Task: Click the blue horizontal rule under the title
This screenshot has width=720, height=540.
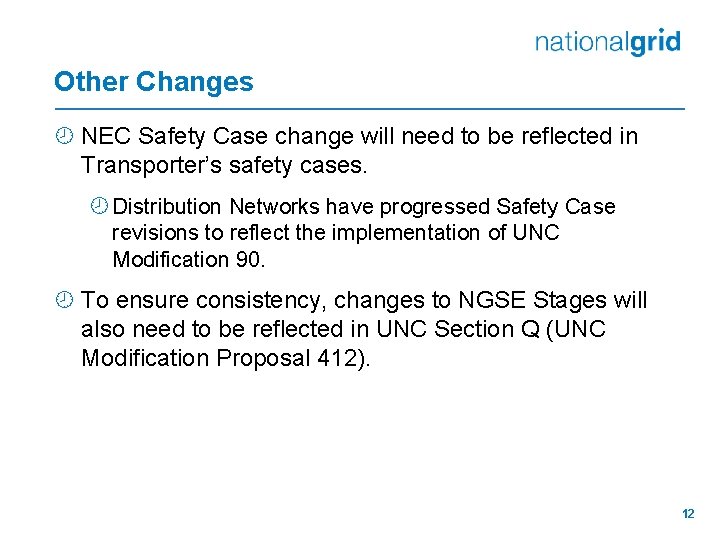Action: tap(370, 109)
